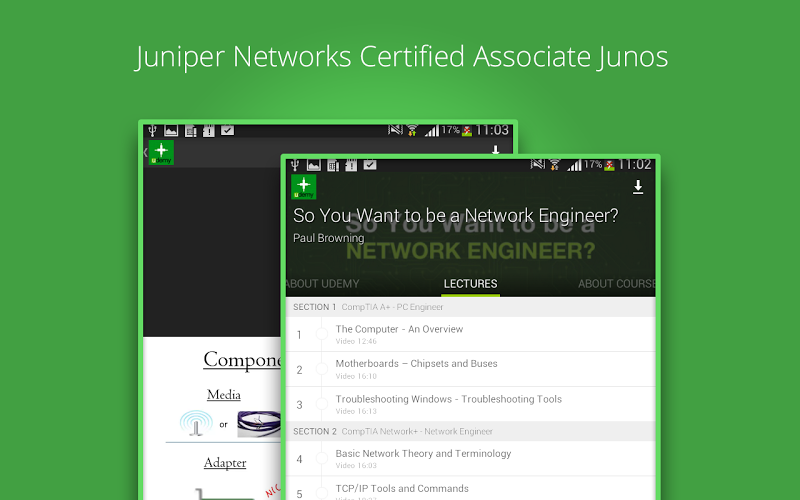Screen dimensions: 800x500
Task: Tap checkmark notification in front status bar
Action: 370,164
